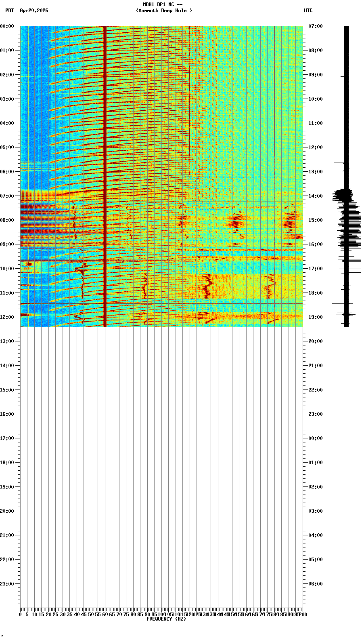Pick 18:00 on the left PDT axis

7,463
